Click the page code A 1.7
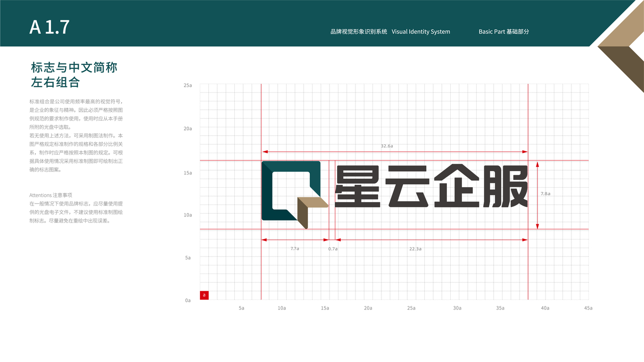644x362 pixels. point(49,27)
